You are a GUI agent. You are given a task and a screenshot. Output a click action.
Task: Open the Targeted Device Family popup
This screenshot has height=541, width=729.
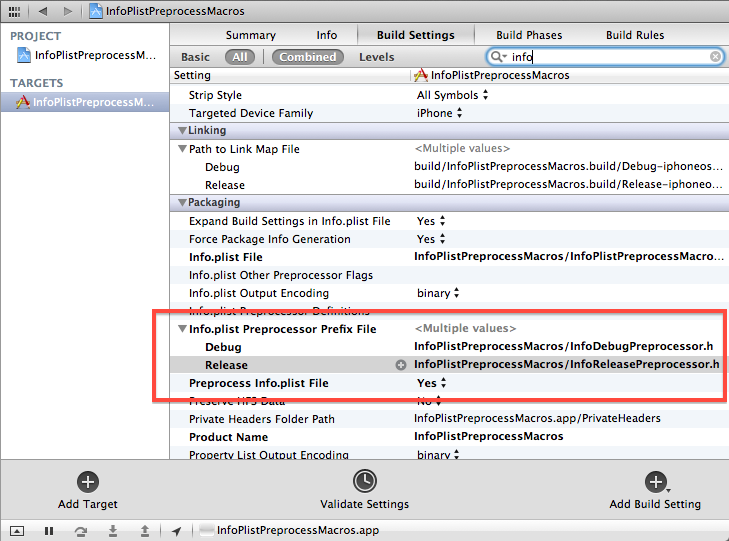[x=439, y=113]
